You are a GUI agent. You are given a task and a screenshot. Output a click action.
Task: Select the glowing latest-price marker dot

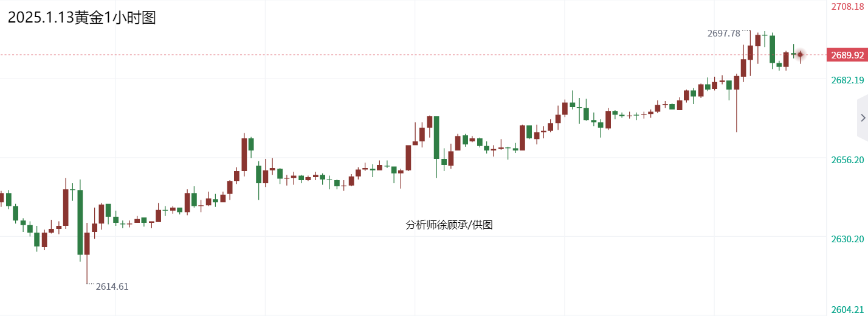point(801,55)
